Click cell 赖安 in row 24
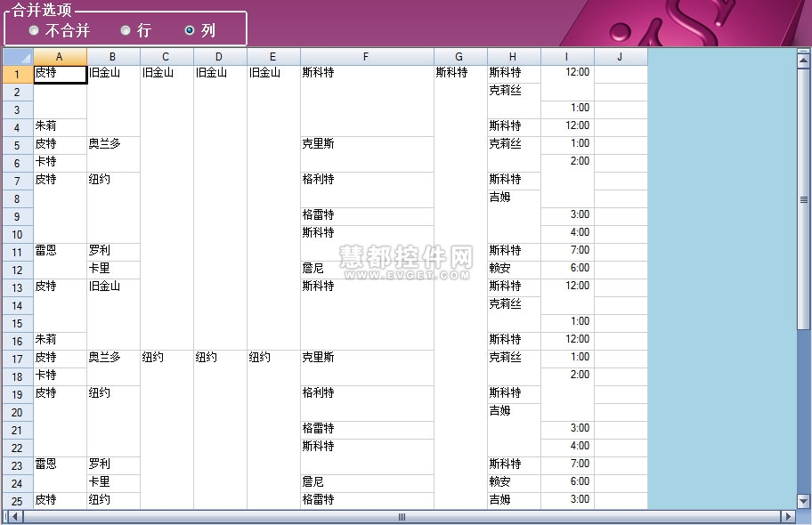 tap(514, 483)
